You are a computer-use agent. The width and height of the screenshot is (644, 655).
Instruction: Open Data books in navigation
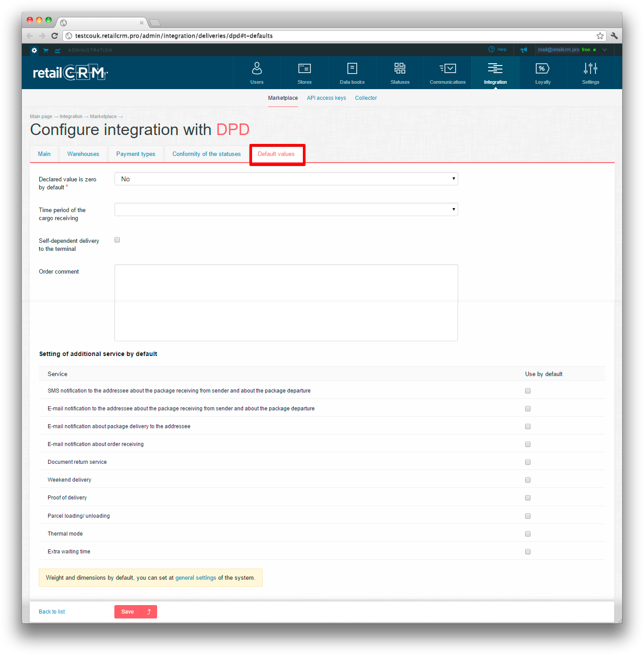pyautogui.click(x=352, y=73)
